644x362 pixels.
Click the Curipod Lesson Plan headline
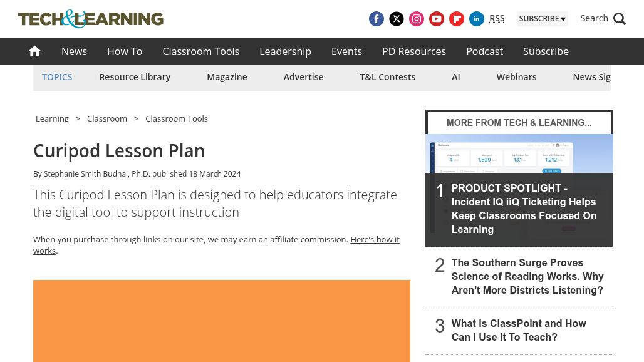pos(119,151)
